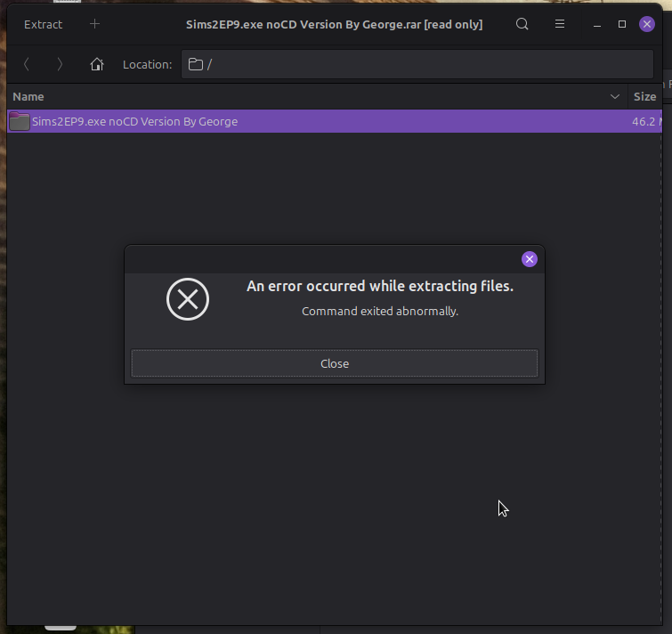Click the folder icon in the Location bar
Image resolution: width=672 pixels, height=634 pixels.
[196, 64]
